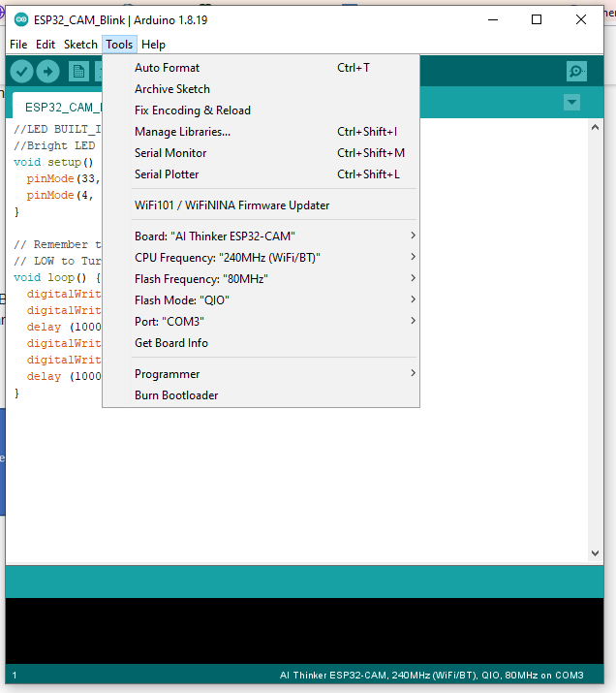Click the "pinMode(33," code line
This screenshot has height=693, width=616.
(64, 178)
